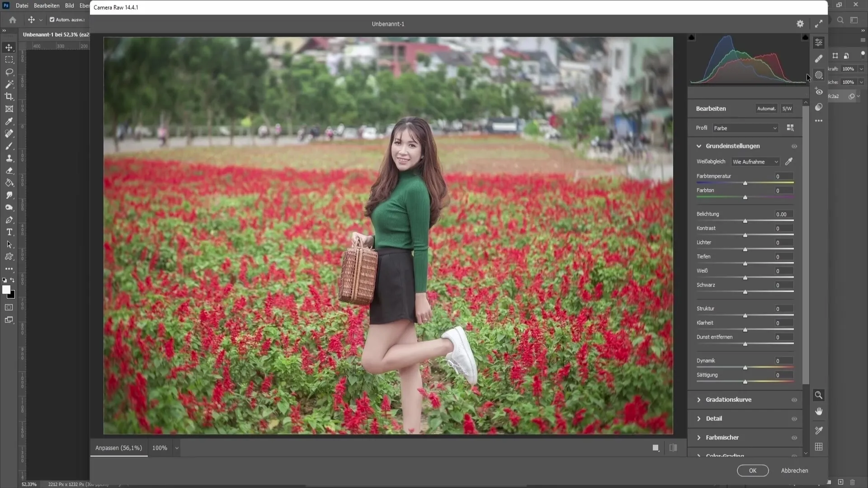
Task: Apply Automat. auto adjustments
Action: pyautogui.click(x=766, y=108)
